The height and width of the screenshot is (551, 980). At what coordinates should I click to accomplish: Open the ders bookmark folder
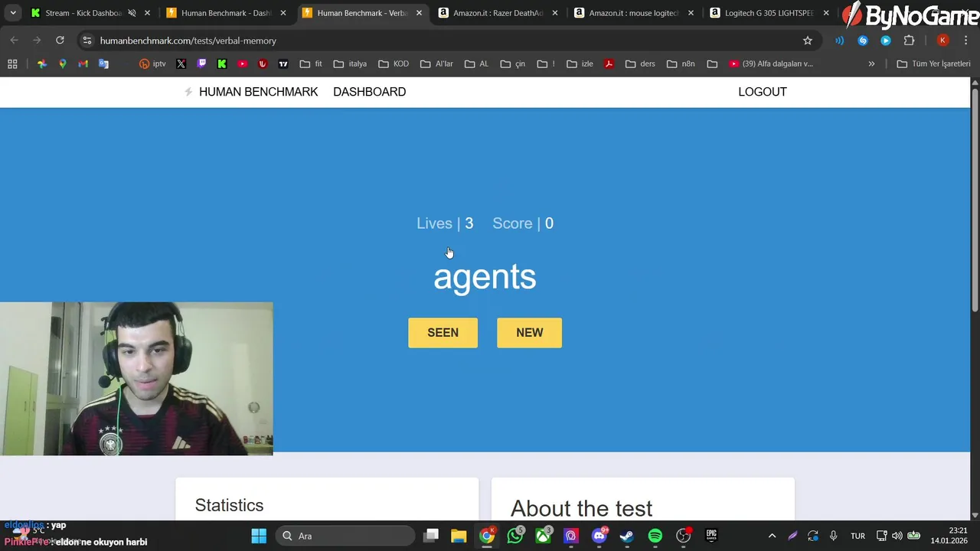tap(640, 64)
